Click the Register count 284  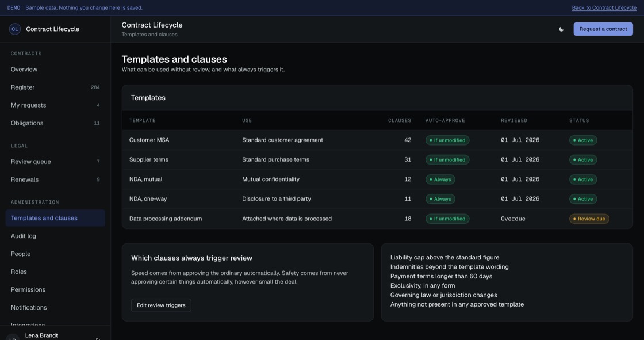pyautogui.click(x=95, y=87)
